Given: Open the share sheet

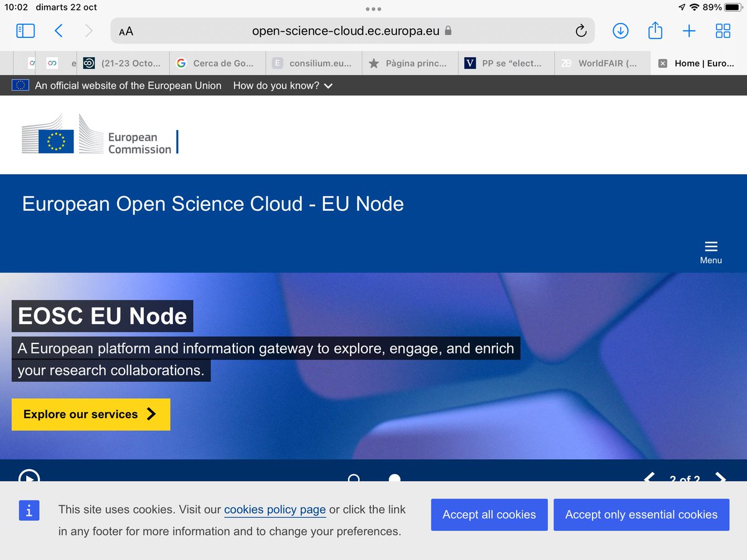Looking at the screenshot, I should (655, 30).
